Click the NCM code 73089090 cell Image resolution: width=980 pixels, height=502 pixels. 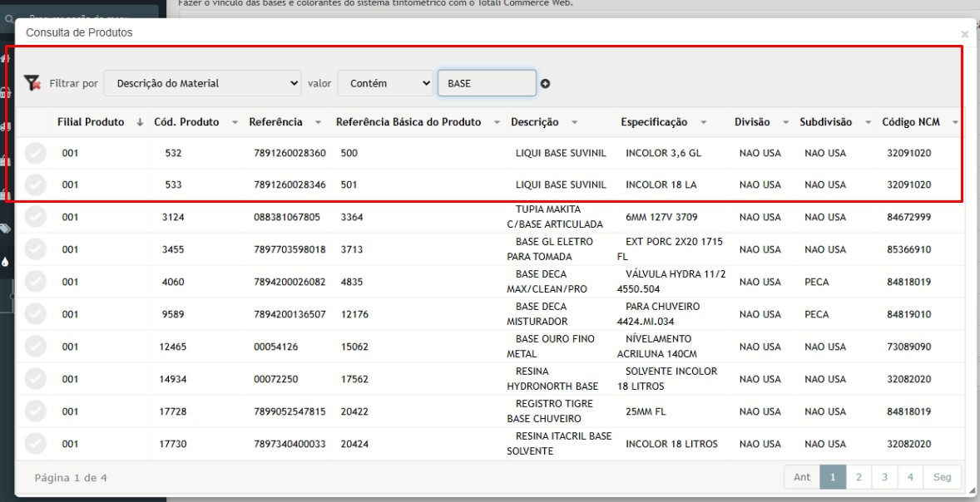(x=908, y=347)
